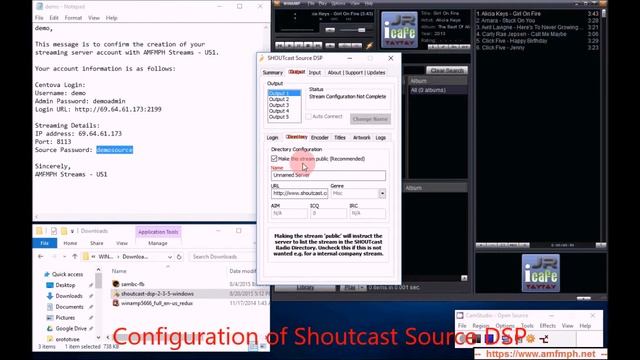This screenshot has height=360, width=640.
Task: Select Output 3 in the output list
Action: click(x=279, y=105)
